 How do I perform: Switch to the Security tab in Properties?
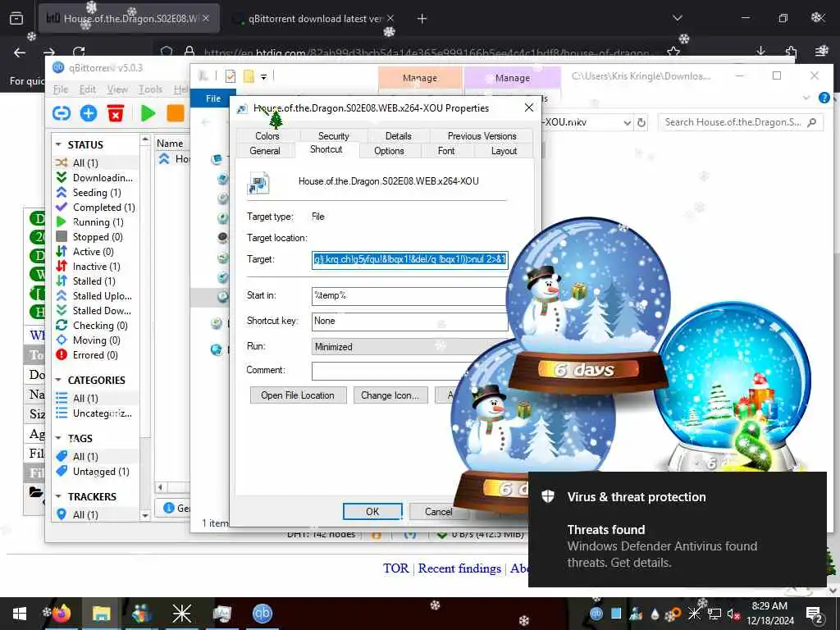point(333,136)
